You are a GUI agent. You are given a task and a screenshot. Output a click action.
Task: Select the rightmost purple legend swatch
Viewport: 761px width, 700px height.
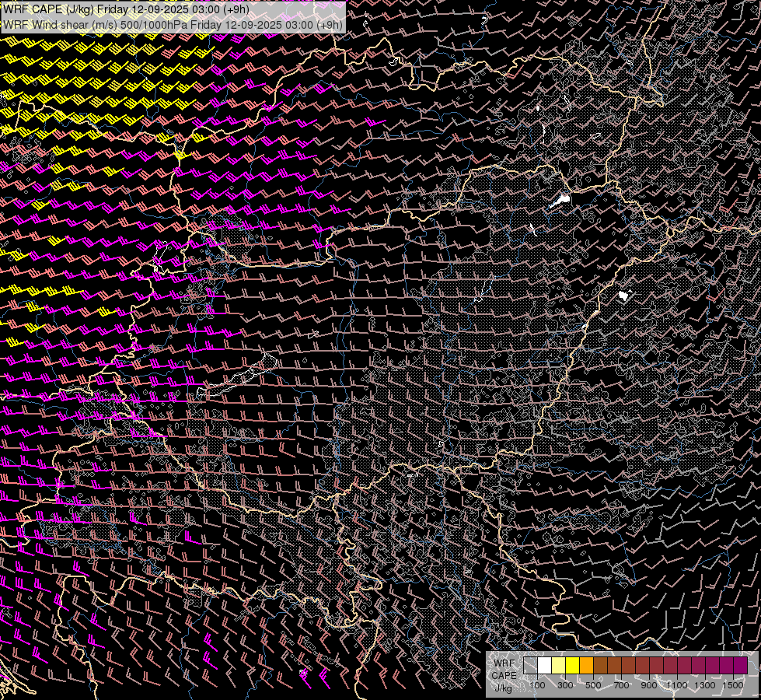click(740, 666)
